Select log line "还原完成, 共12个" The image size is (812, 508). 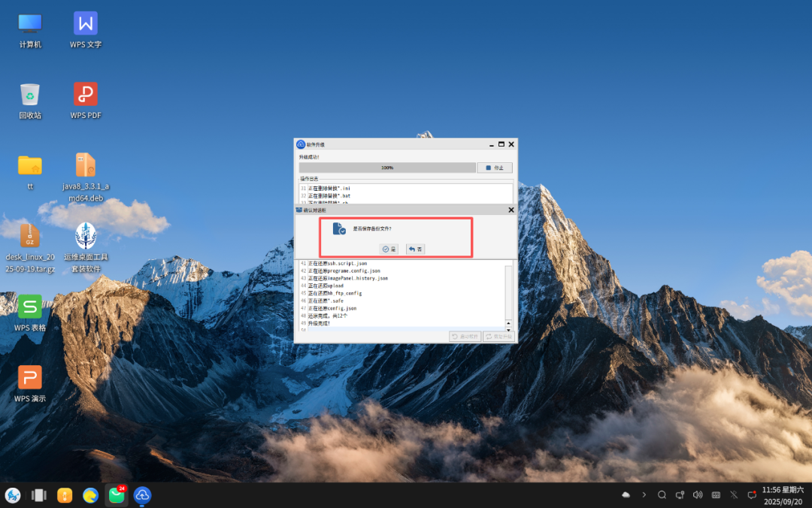click(328, 316)
